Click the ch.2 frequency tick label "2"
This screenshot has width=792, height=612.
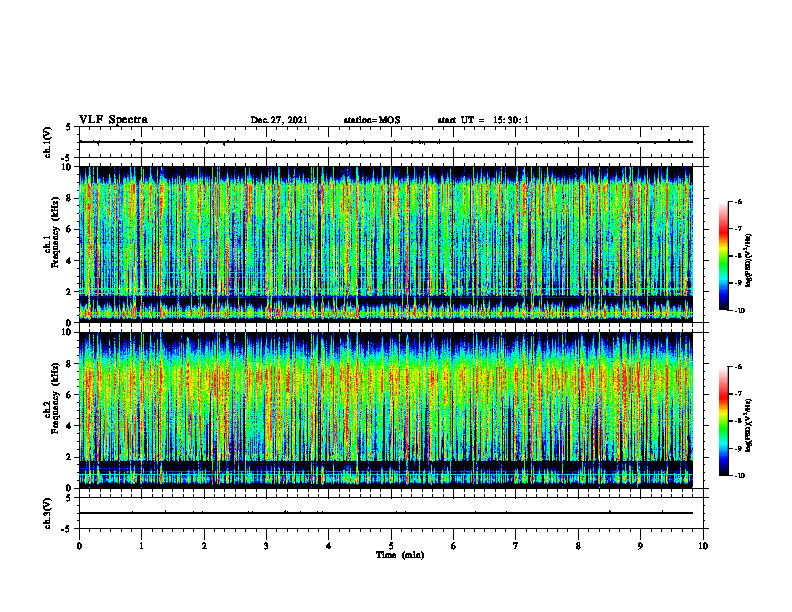coord(70,457)
